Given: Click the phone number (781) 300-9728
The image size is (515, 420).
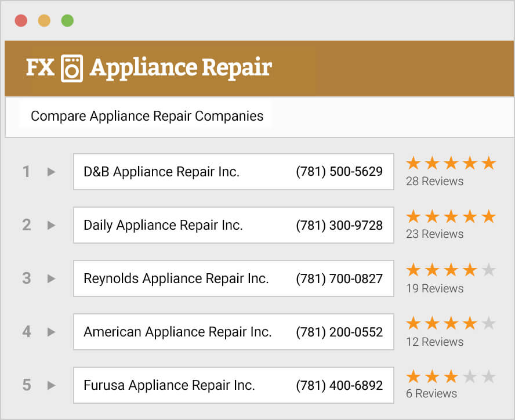Looking at the screenshot, I should [340, 225].
